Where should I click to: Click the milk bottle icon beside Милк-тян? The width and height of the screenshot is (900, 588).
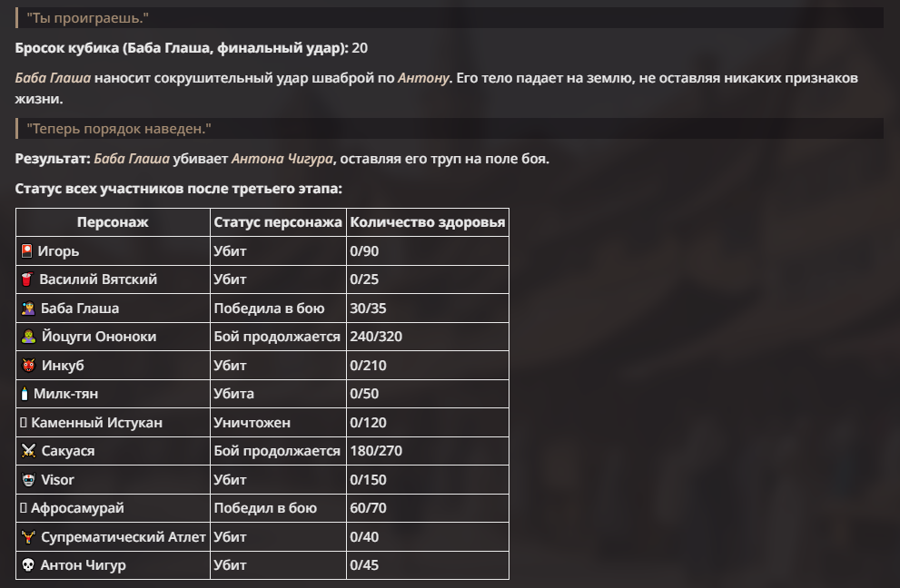25,394
